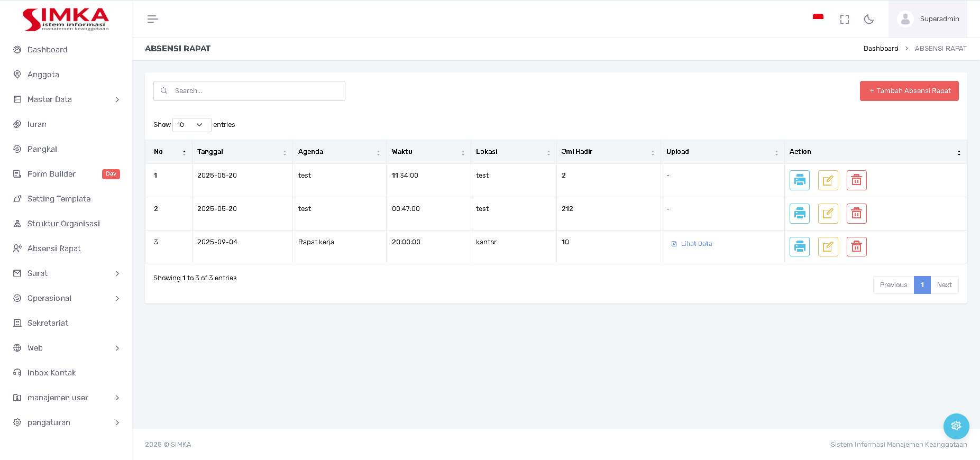980x460 pixels.
Task: Click the print icon for row 1
Action: click(799, 180)
